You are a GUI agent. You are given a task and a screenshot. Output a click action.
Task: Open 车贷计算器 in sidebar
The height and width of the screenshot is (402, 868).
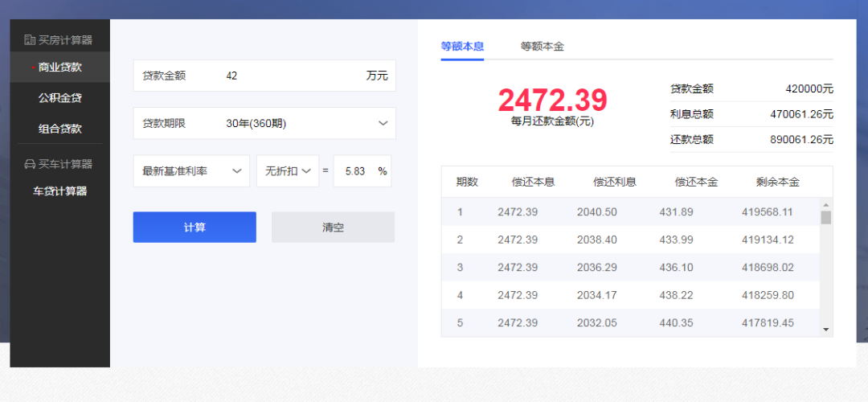pyautogui.click(x=60, y=191)
